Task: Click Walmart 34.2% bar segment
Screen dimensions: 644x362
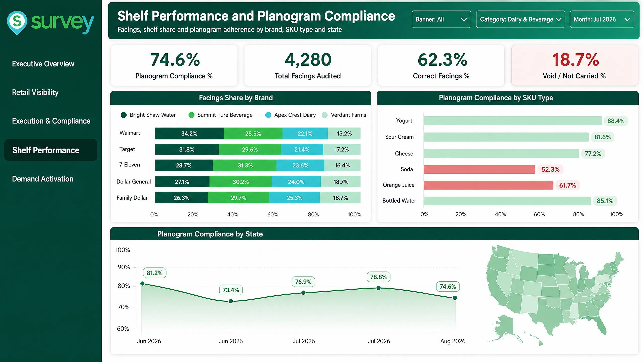Action: (x=189, y=133)
